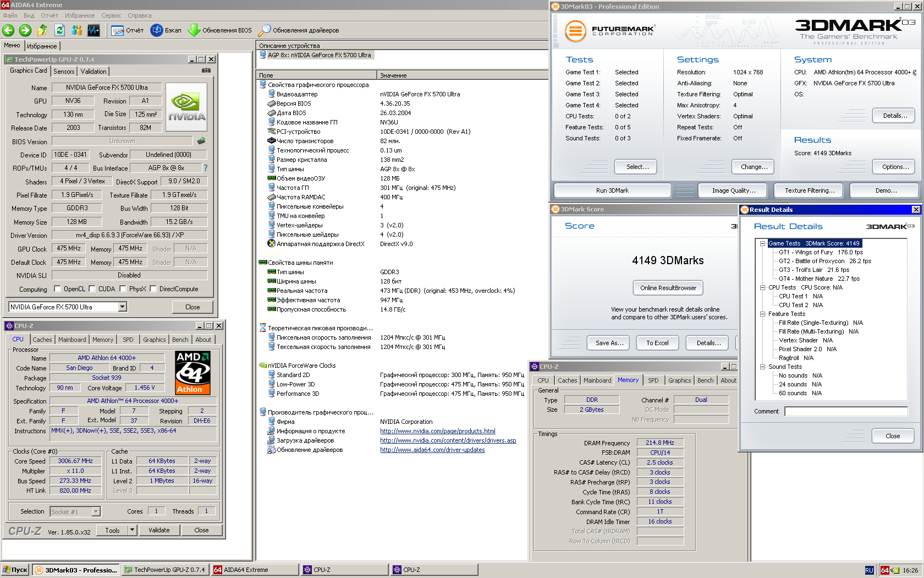This screenshot has width=924, height=578.
Task: Click the Обновления драйверов magnifier icon
Action: click(x=265, y=30)
